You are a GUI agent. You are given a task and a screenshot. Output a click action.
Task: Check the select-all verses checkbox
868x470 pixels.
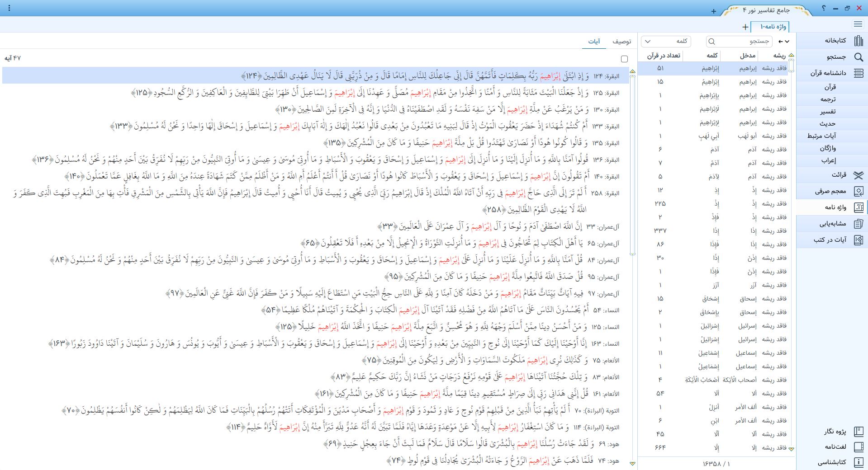coord(624,59)
